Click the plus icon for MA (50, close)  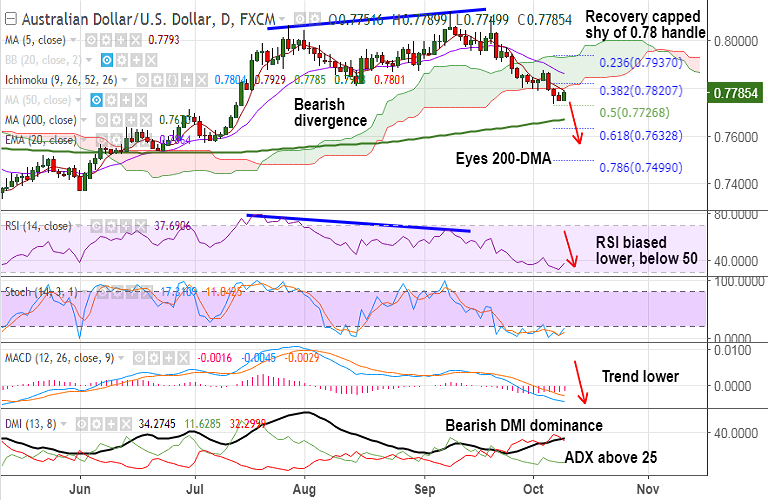point(126,100)
